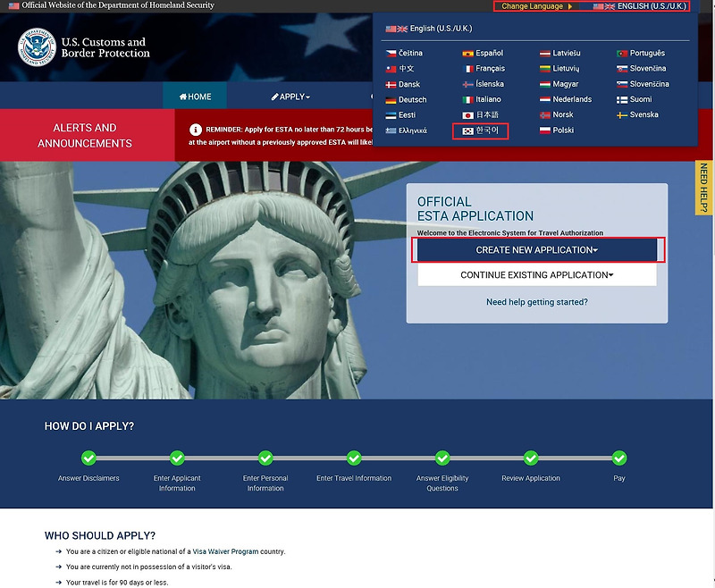This screenshot has height=588, width=715.
Task: Click the Review Application step checkmark
Action: [531, 458]
